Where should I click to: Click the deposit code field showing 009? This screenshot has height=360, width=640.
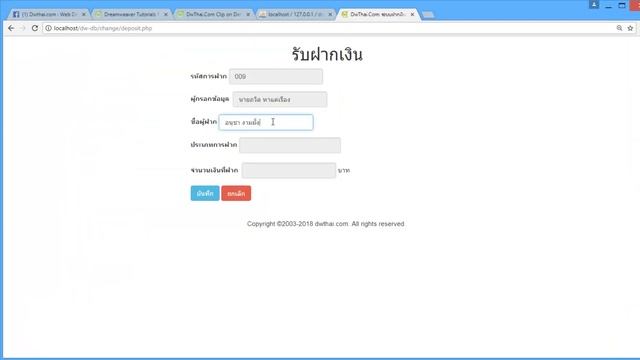click(x=276, y=76)
